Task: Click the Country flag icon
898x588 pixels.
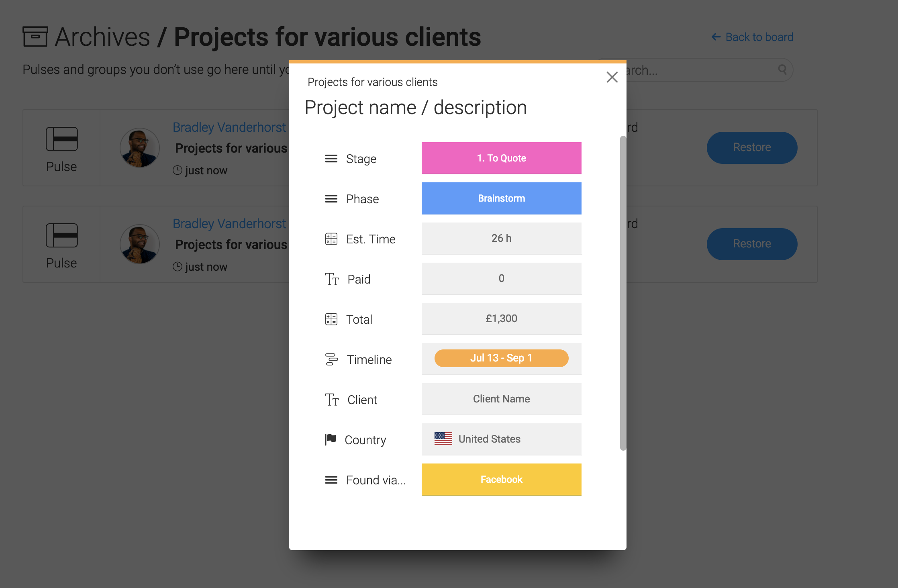Action: point(330,439)
